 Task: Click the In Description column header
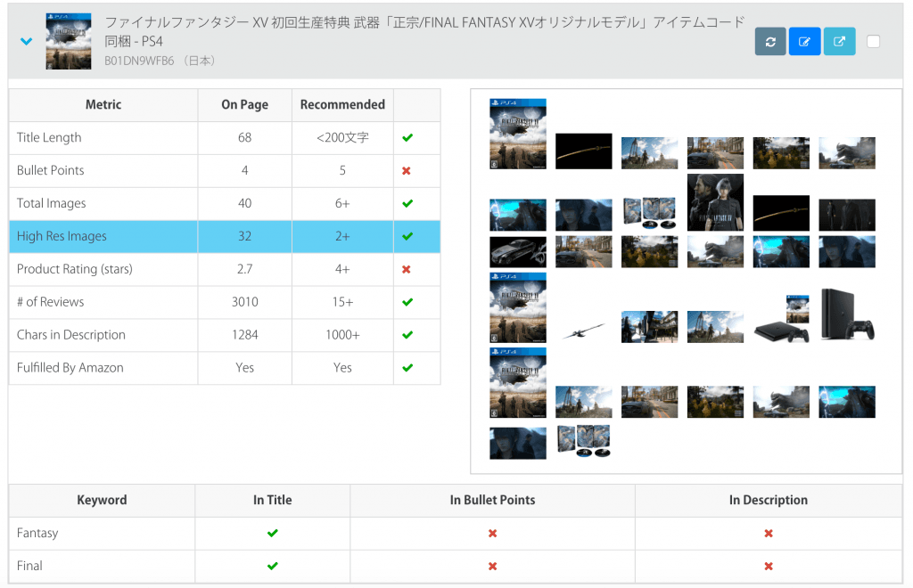click(769, 500)
